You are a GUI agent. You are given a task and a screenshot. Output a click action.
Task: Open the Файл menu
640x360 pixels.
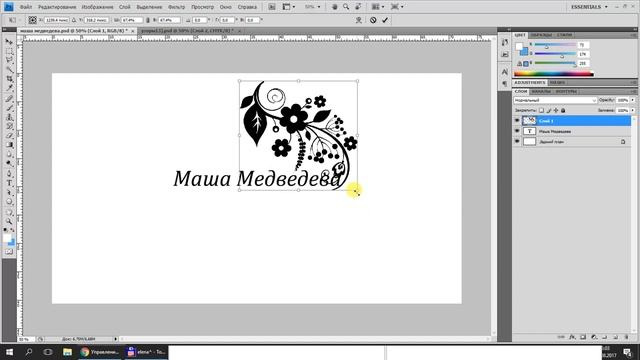(x=26, y=7)
